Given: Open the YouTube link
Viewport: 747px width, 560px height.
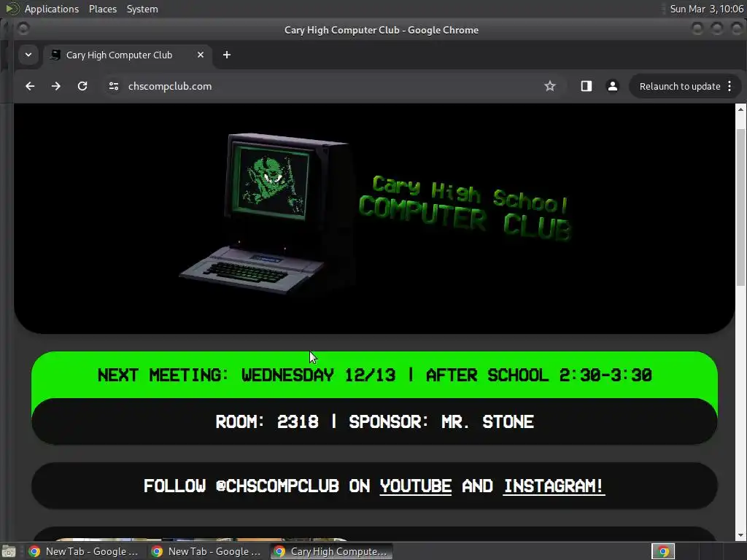Looking at the screenshot, I should pos(415,486).
